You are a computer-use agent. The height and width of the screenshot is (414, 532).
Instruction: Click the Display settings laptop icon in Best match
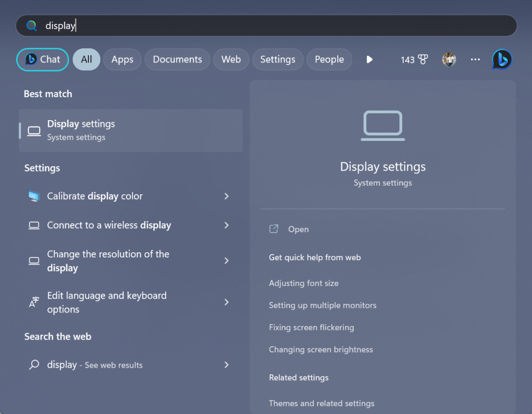click(33, 130)
